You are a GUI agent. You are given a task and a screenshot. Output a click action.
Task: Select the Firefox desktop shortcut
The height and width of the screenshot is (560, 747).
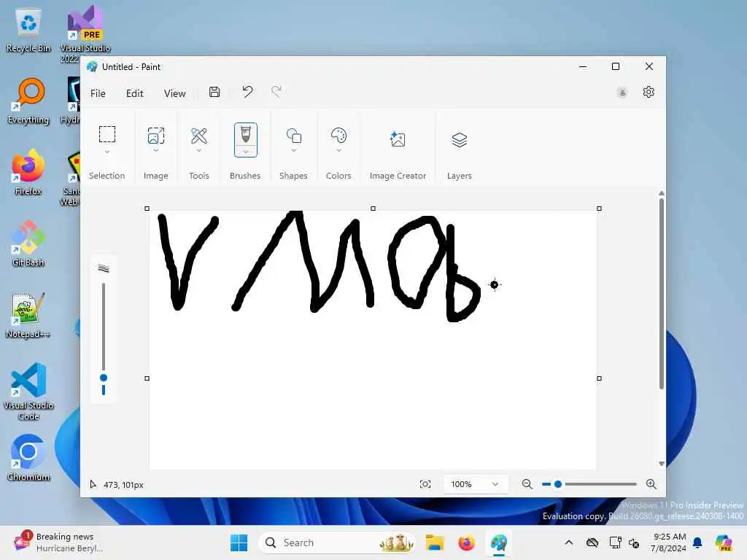[x=28, y=172]
